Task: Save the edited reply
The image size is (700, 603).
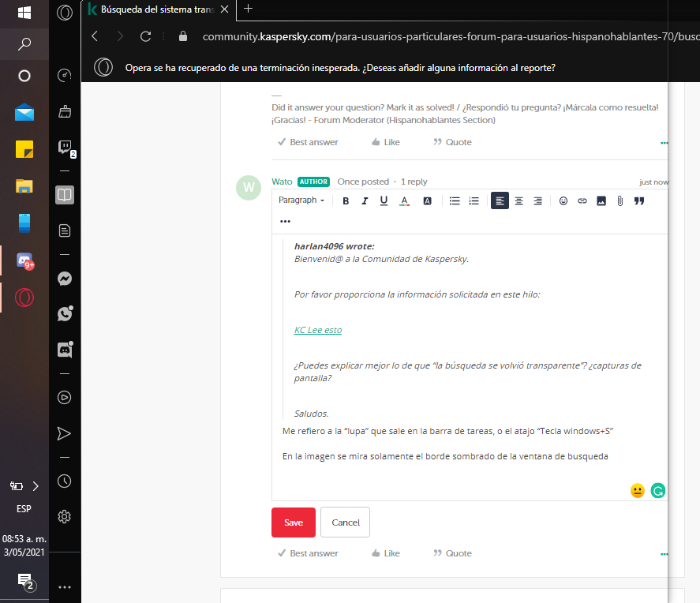Action: (x=294, y=522)
